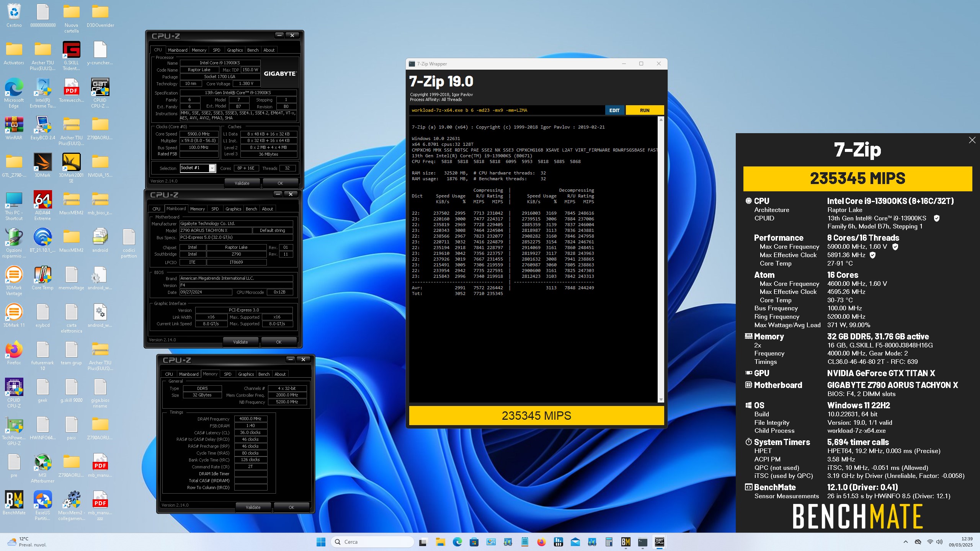Click the EDIT button in 7-Zip Wrapper

coord(614,110)
